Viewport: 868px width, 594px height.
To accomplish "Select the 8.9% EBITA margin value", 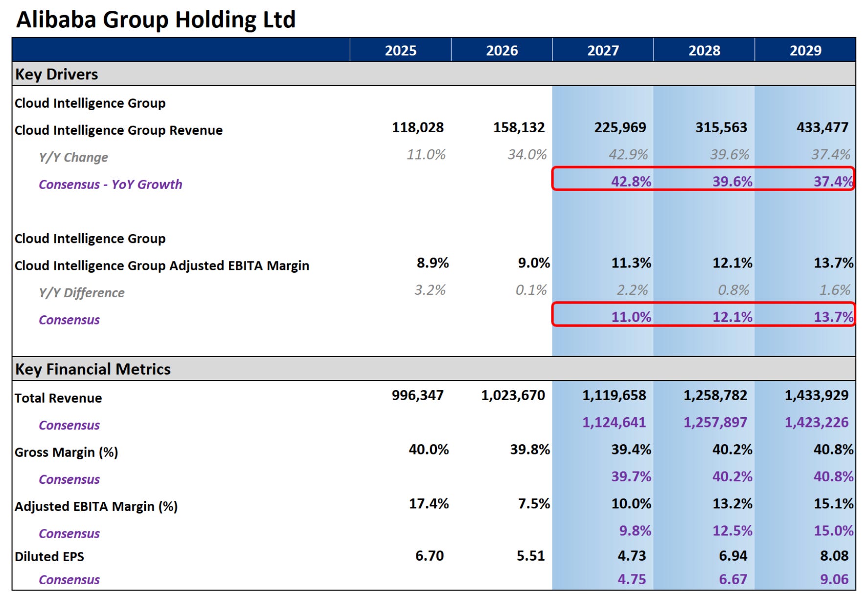I will [x=433, y=263].
